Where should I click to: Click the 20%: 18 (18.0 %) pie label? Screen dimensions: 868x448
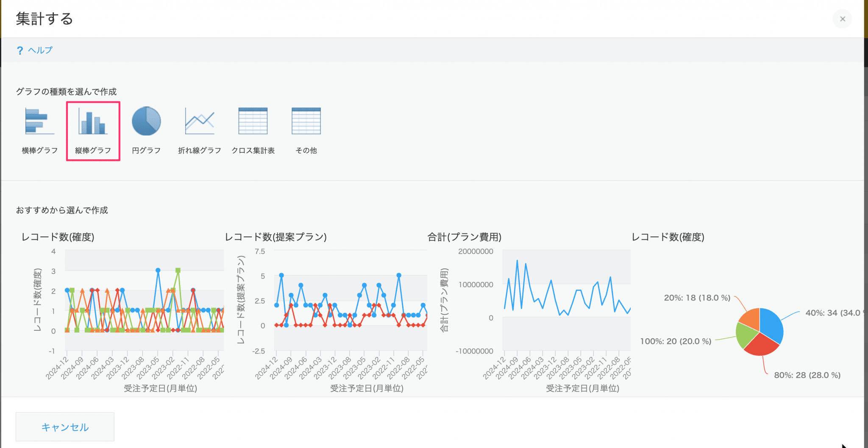click(x=697, y=298)
